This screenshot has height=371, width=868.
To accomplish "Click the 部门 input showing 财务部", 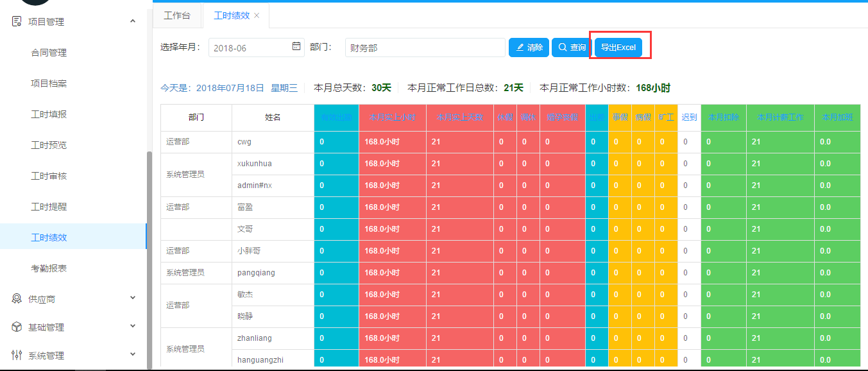I will tap(425, 47).
